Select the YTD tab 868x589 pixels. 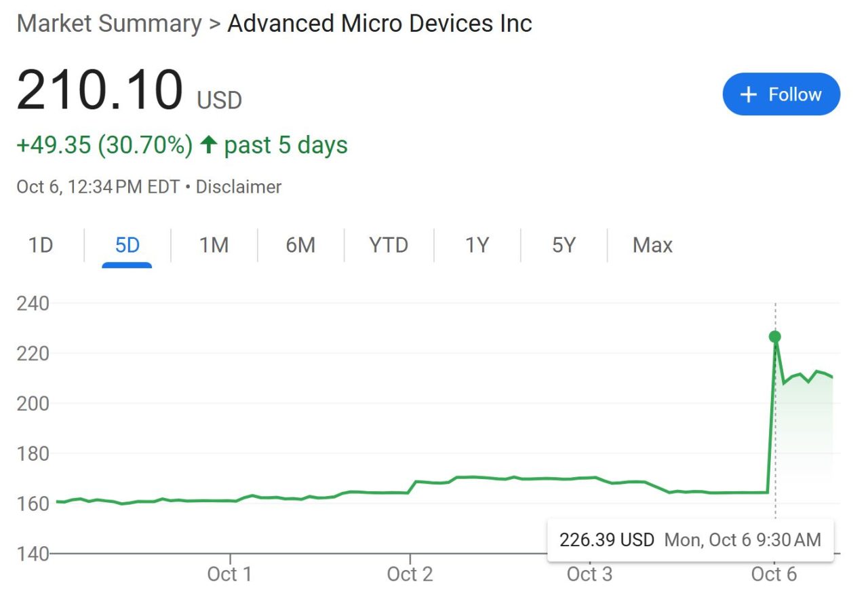tap(389, 245)
